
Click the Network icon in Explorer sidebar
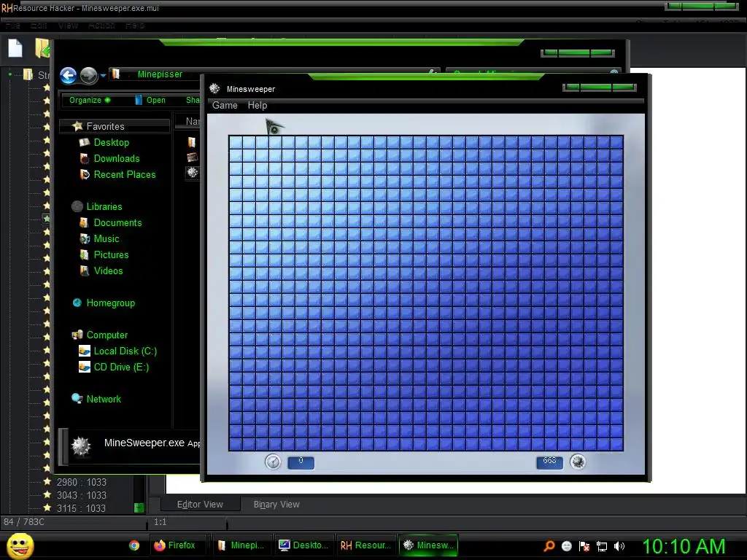pos(77,399)
